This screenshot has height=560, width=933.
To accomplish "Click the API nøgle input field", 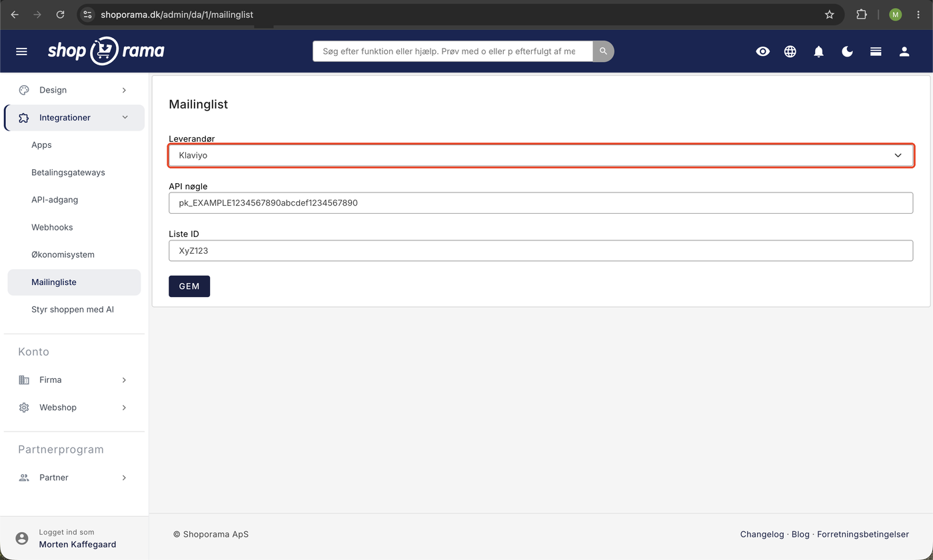I will pos(540,202).
